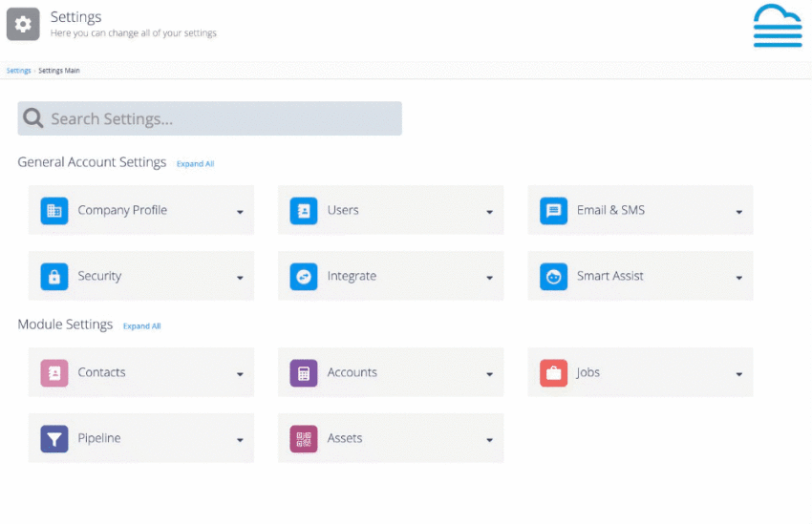812x524 pixels.
Task: Click Expand All for Module Settings
Action: 142,325
